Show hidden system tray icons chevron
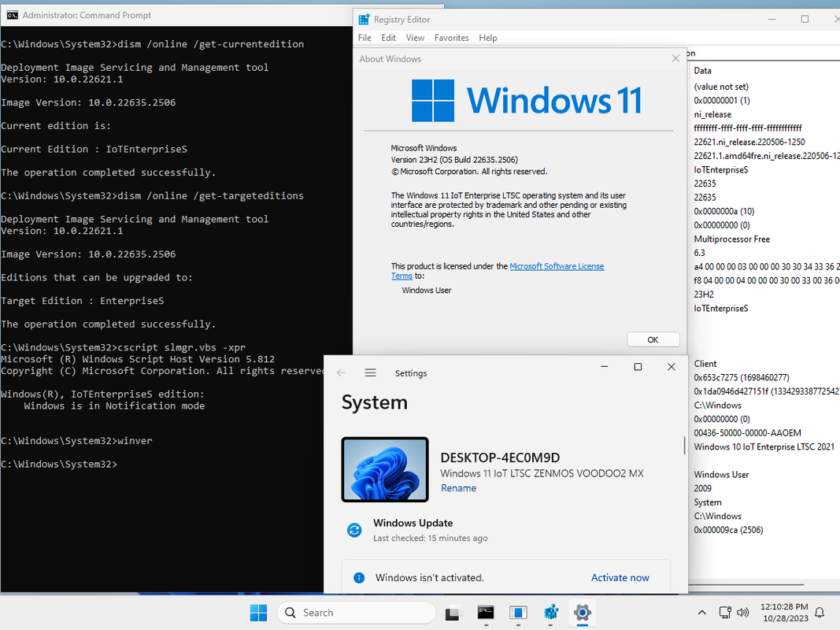This screenshot has width=840, height=630. [x=701, y=613]
